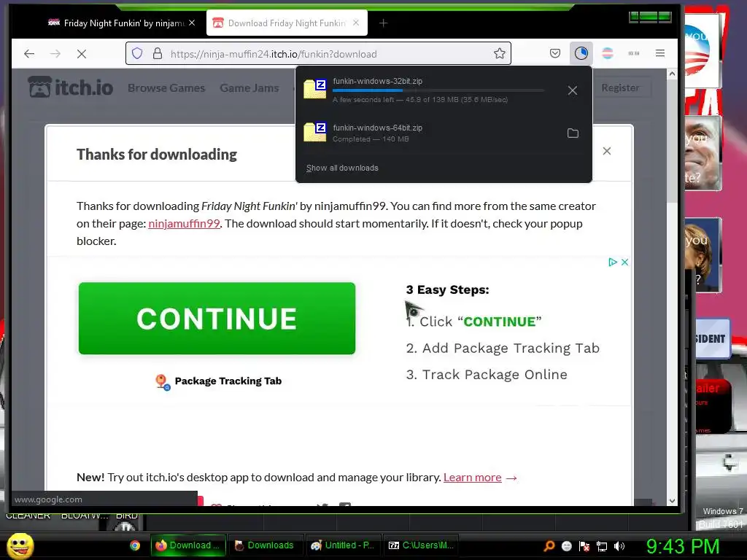
Task: Save page to Pocket
Action: click(x=555, y=53)
